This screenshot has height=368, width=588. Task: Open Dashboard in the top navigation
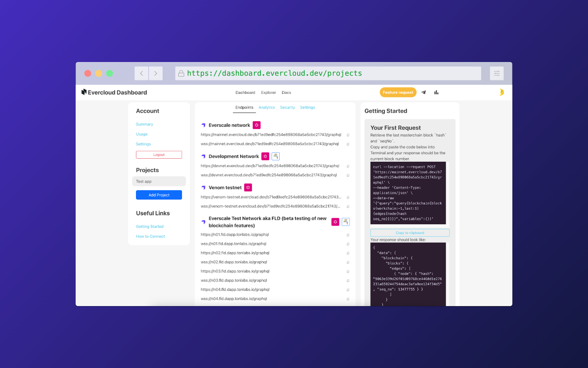245,93
